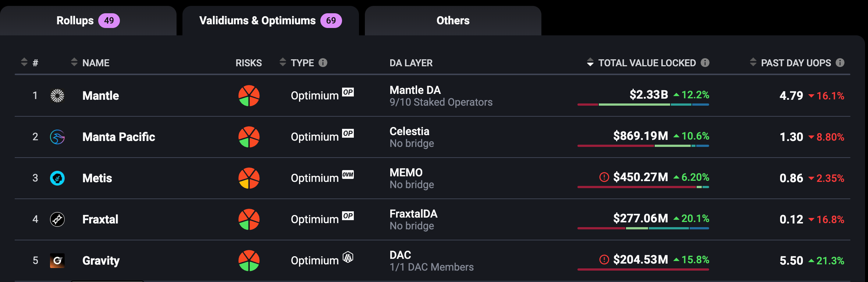Click the Gravity project logo icon
The height and width of the screenshot is (282, 868).
coord(57,261)
